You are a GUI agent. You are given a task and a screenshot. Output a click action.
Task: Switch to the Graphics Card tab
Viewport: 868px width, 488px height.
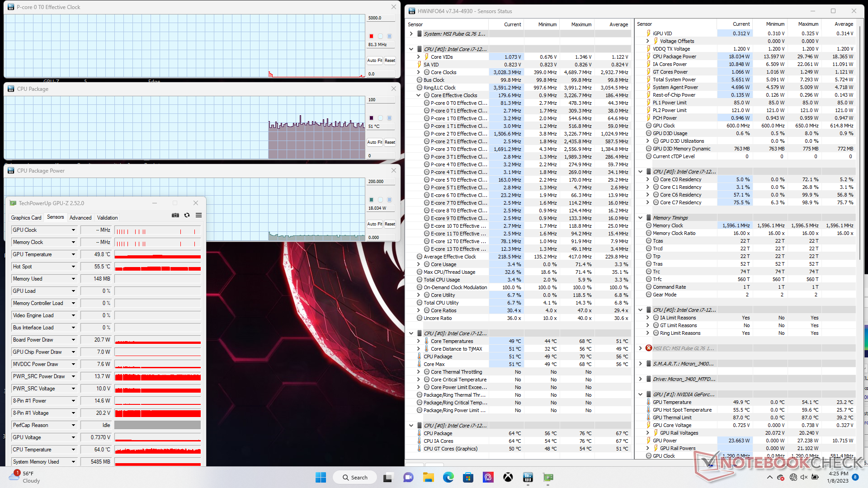26,218
